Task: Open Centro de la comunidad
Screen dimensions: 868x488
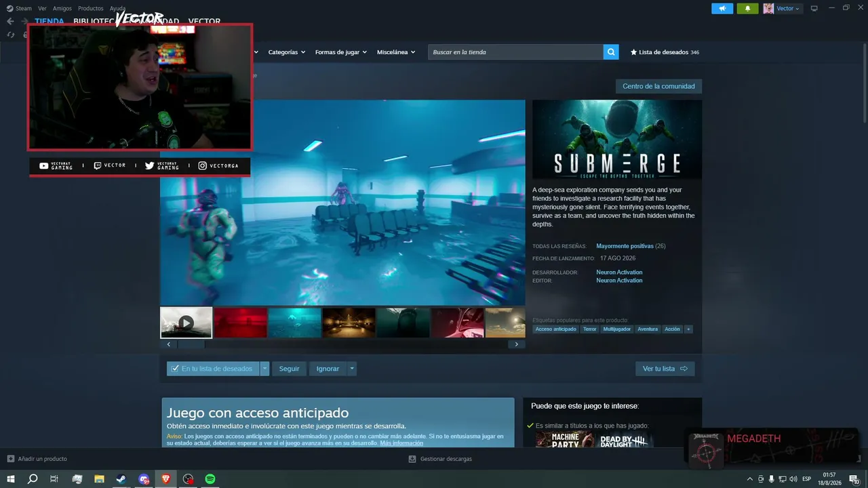Action: [x=658, y=86]
